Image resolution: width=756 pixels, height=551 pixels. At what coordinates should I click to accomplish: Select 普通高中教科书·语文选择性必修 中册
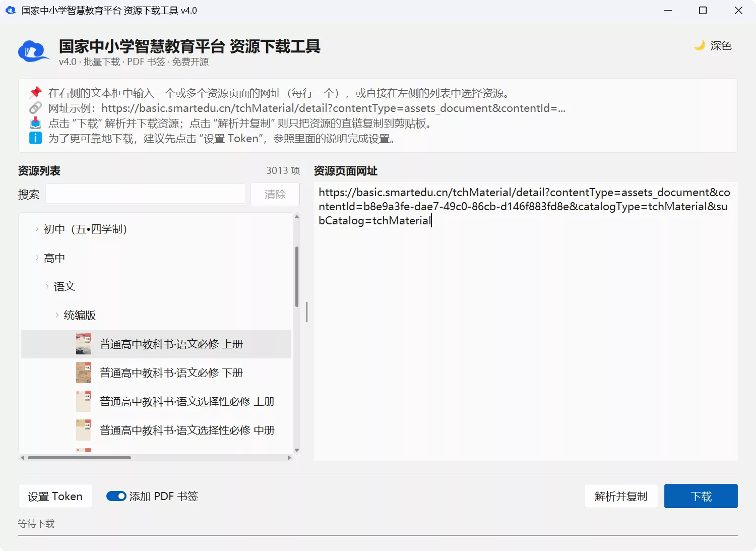pyautogui.click(x=156, y=430)
